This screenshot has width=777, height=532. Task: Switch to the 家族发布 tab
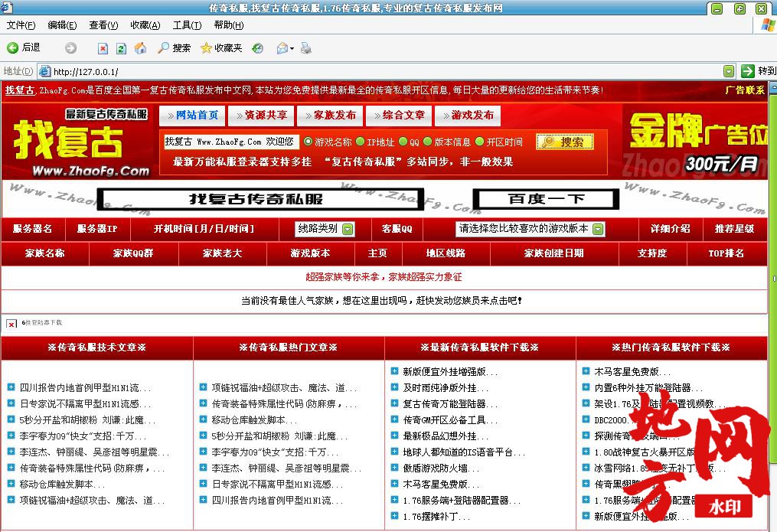330,116
